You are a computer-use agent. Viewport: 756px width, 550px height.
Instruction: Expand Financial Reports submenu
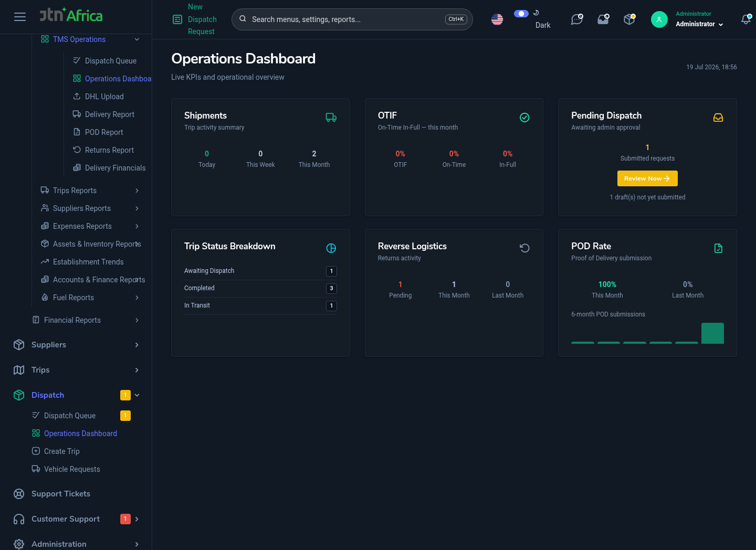(x=86, y=320)
